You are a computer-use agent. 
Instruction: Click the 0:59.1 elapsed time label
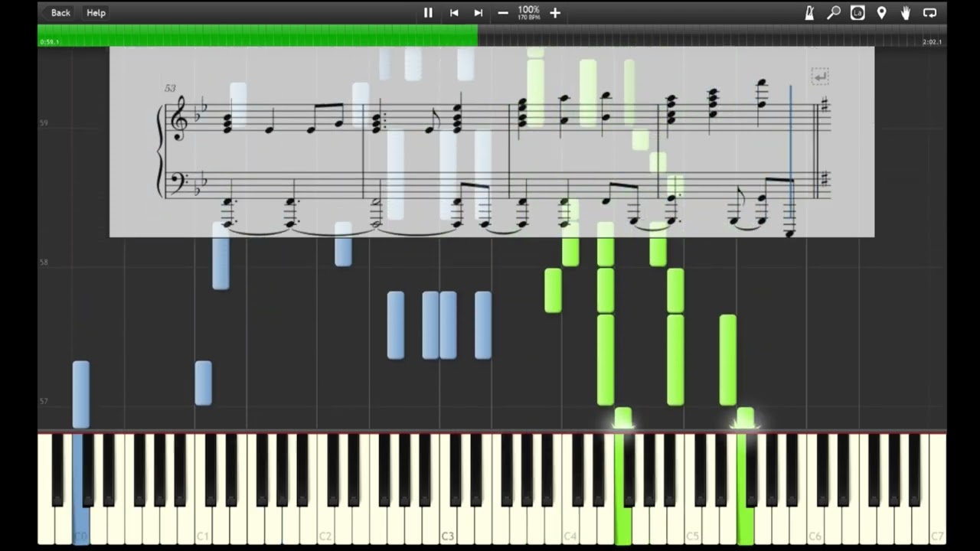click(49, 42)
